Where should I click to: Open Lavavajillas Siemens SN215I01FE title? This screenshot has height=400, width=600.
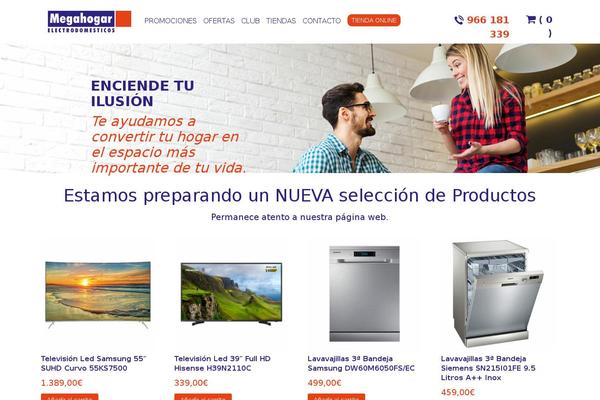point(488,368)
